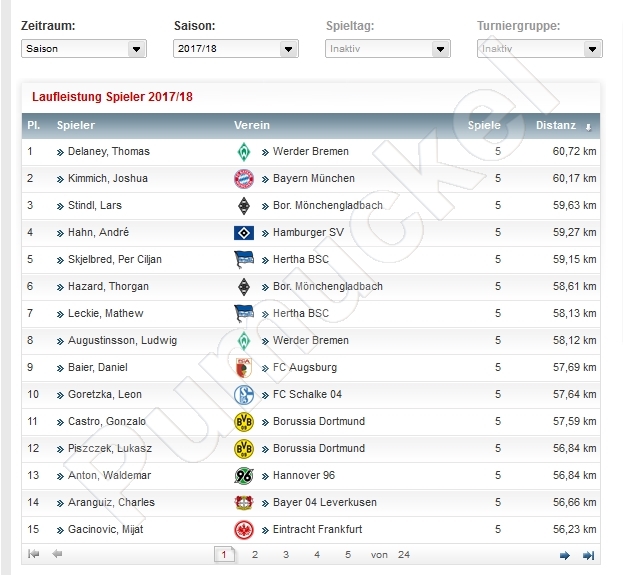Click the Bayer 04 Leverkusen crest
This screenshot has height=575, width=623.
[244, 503]
